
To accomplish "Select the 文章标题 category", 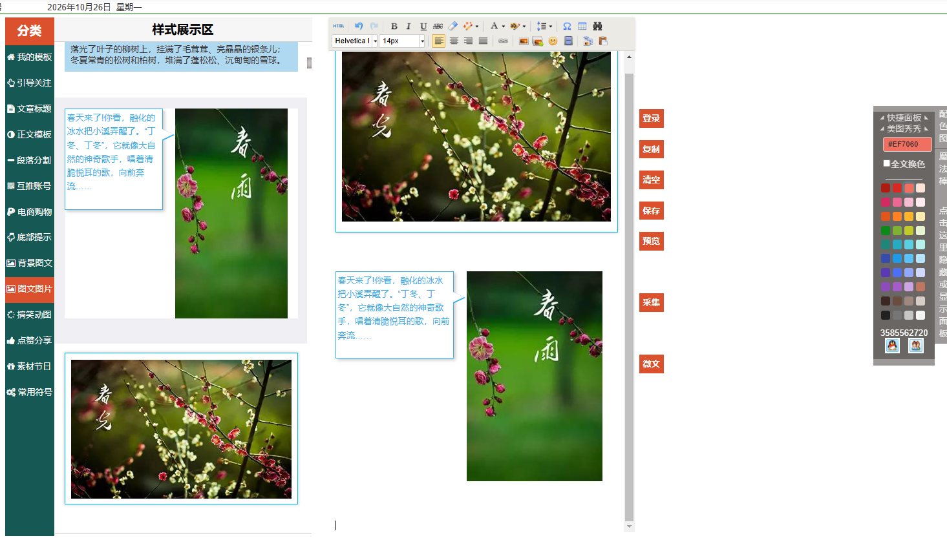I will (x=30, y=109).
